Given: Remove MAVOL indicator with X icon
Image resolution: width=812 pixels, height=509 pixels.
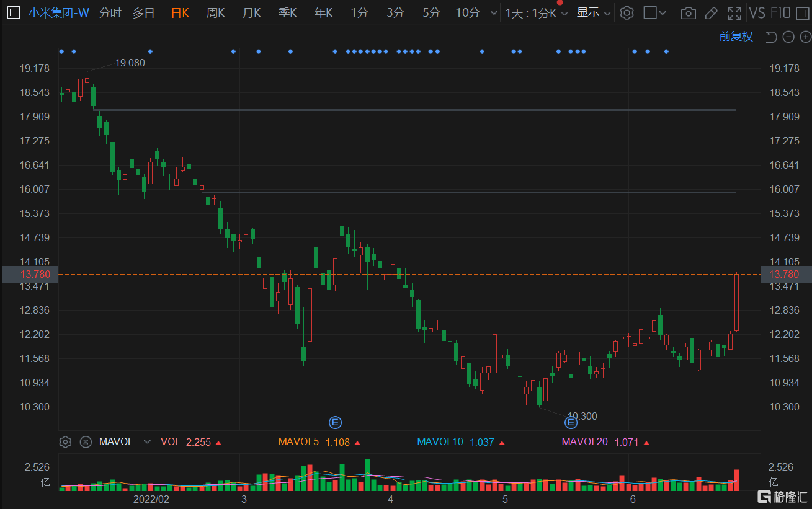Looking at the screenshot, I should click(x=86, y=442).
